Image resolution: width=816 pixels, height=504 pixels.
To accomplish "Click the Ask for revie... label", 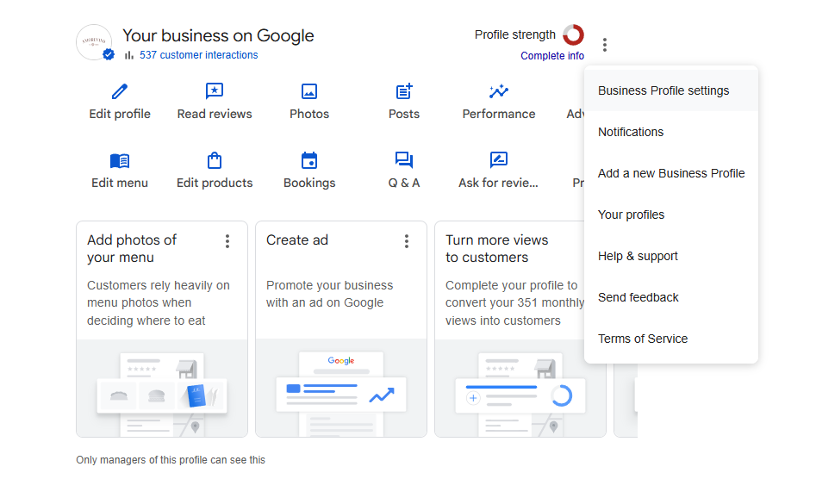I will tap(498, 184).
